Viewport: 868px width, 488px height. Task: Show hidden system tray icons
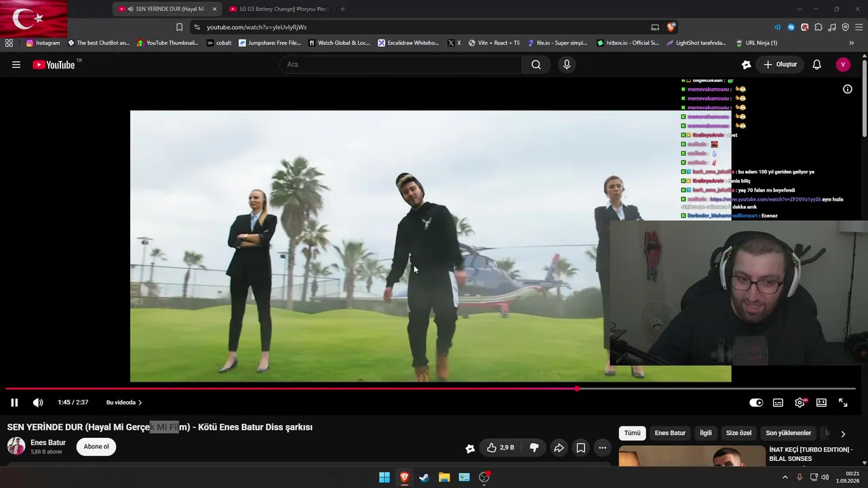[x=785, y=477]
